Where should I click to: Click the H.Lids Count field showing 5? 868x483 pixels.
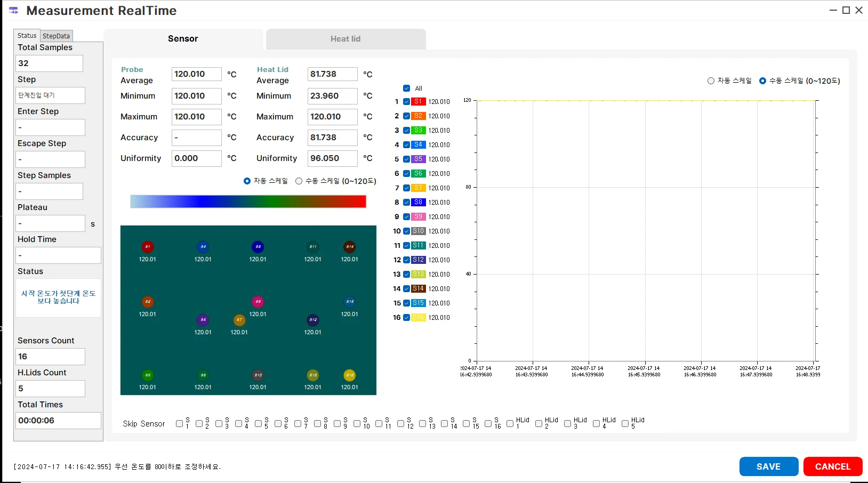click(50, 389)
